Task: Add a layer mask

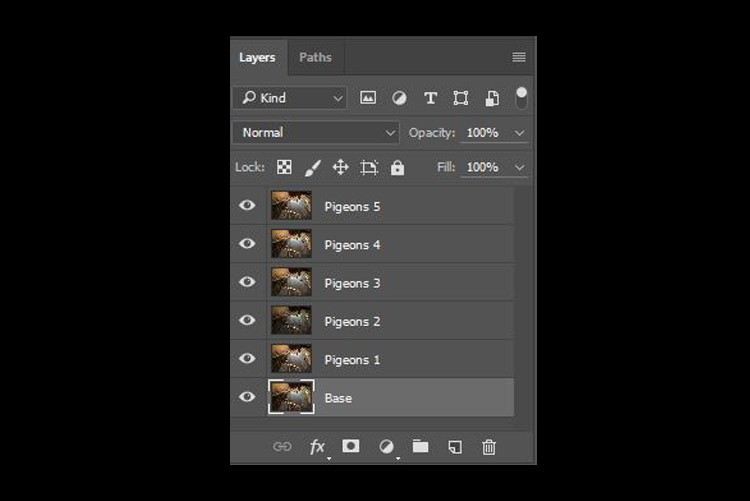Action: (x=351, y=446)
